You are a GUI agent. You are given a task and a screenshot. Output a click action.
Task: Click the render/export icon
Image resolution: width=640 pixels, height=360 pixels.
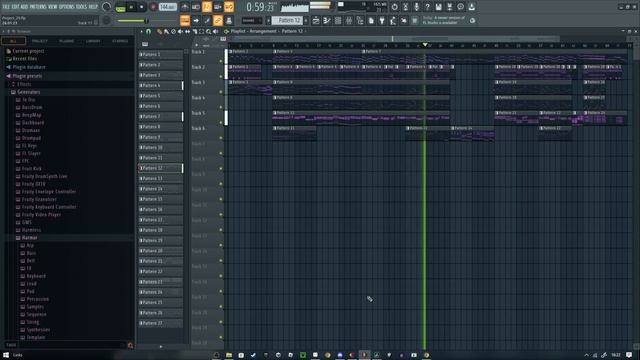click(x=449, y=7)
